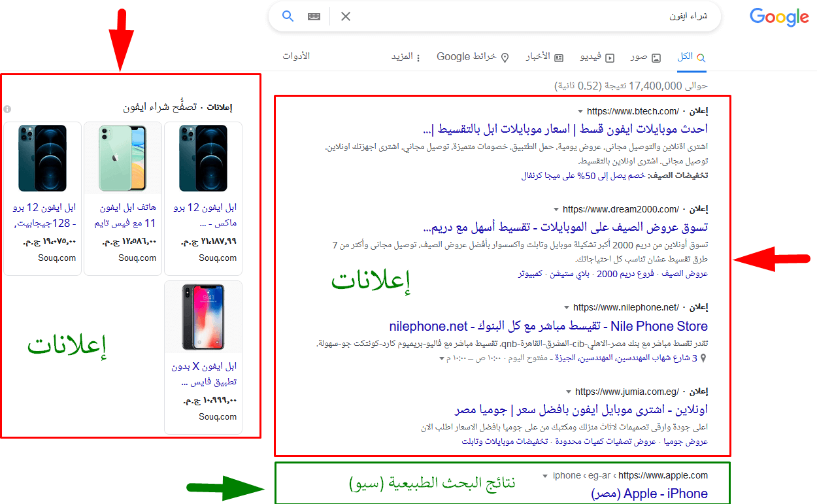Open the بلاي ستيشن sitelink under dream2000
The image size is (817, 504).
click(571, 274)
